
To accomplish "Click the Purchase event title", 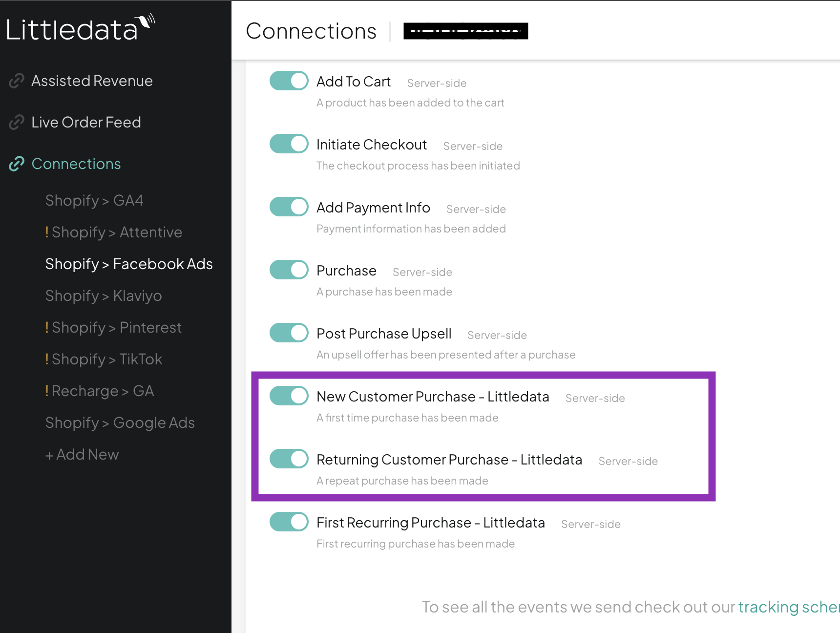I will pos(346,271).
